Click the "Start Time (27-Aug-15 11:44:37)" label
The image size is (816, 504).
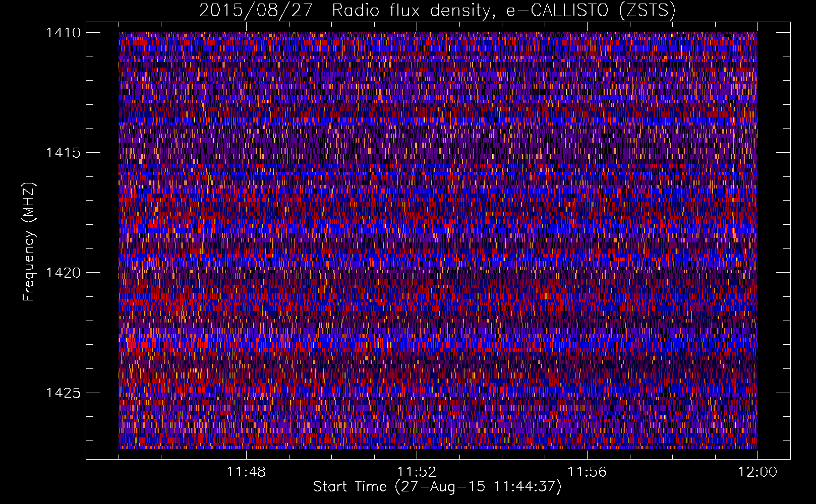[x=437, y=487]
